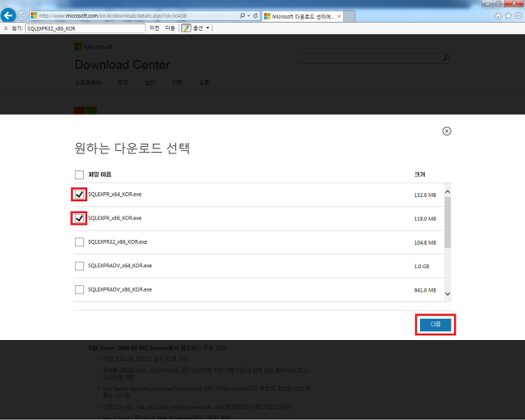The height and width of the screenshot is (420, 525).
Task: Click the file list scroll up arrow
Action: 447,192
